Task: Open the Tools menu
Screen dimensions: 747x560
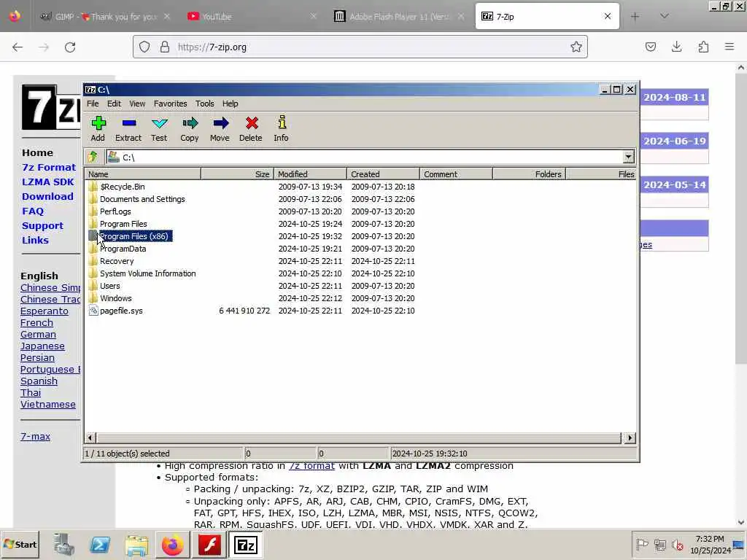Action: (205, 104)
